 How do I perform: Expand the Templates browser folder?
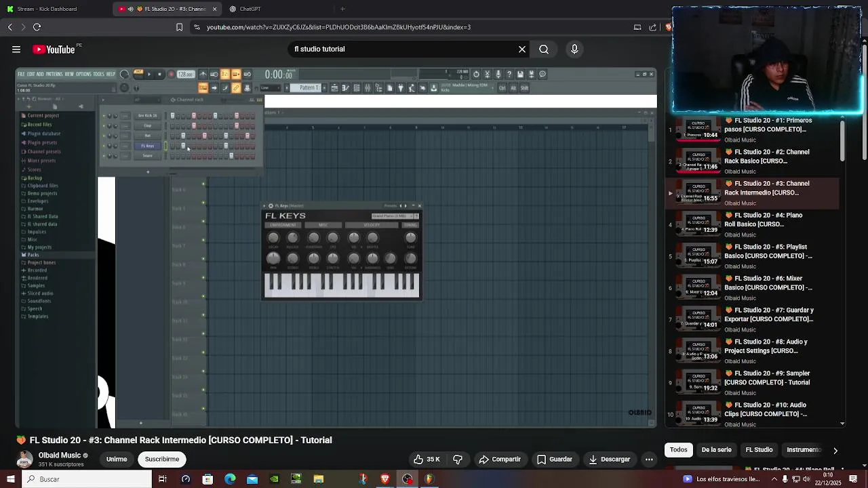[35, 317]
